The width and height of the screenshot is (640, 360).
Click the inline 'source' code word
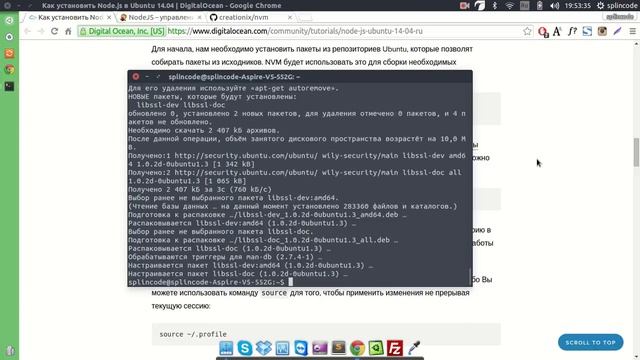click(x=274, y=293)
